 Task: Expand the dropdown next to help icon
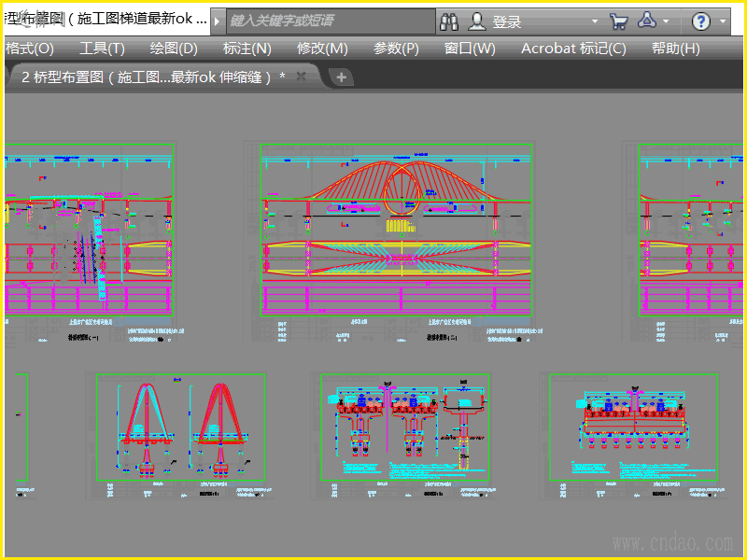pos(724,21)
